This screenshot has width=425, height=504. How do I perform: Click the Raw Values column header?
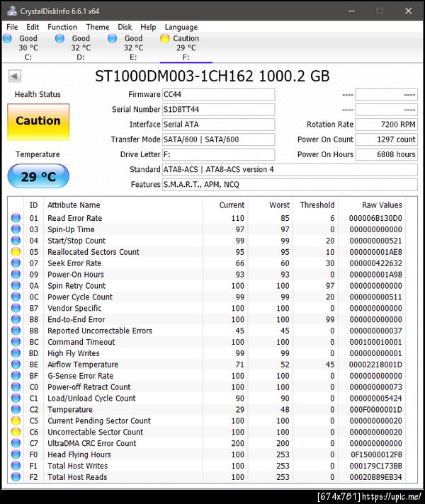pyautogui.click(x=382, y=205)
